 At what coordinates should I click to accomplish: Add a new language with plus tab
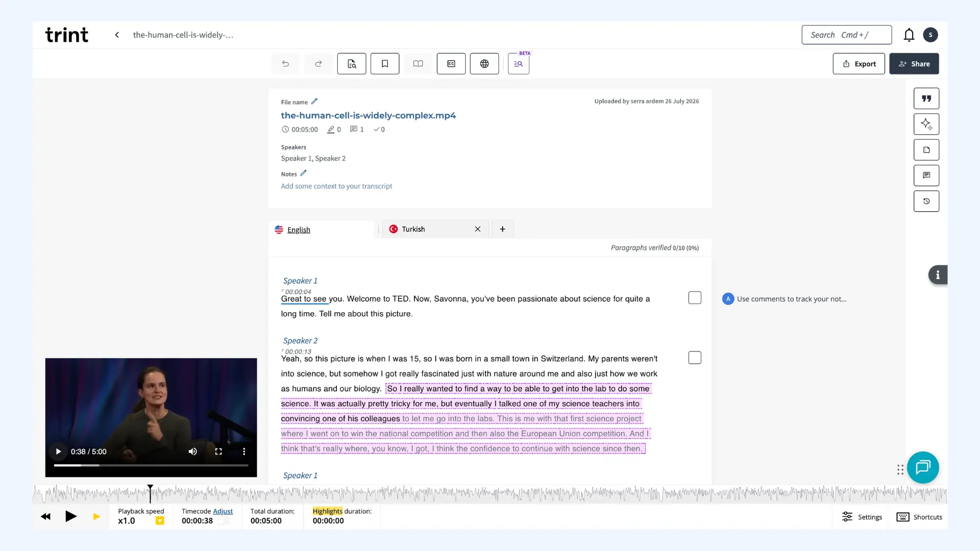pos(502,229)
